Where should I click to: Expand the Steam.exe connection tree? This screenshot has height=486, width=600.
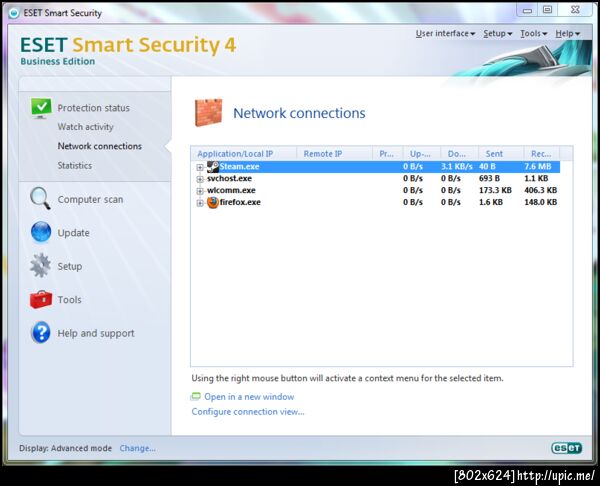tap(200, 167)
